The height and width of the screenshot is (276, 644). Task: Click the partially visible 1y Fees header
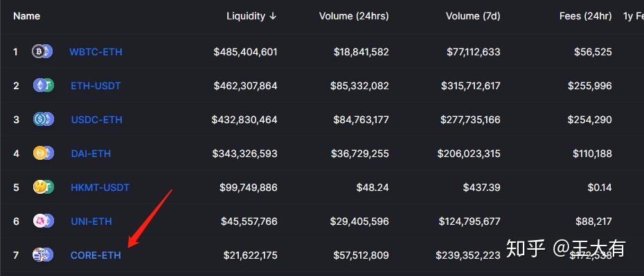tap(634, 16)
